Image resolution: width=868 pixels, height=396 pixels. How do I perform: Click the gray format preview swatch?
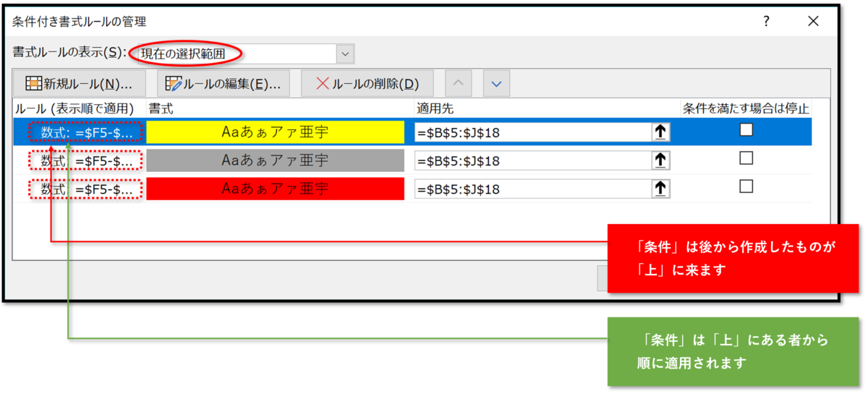click(275, 160)
